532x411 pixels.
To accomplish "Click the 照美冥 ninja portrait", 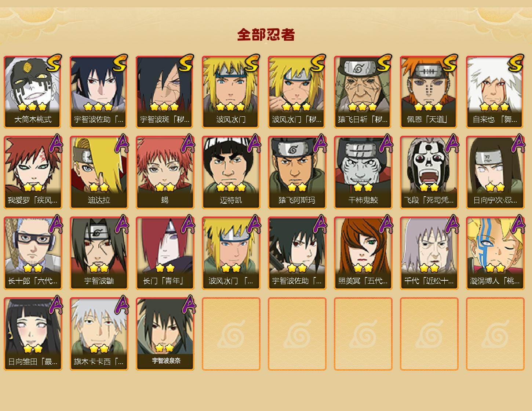I will pyautogui.click(x=363, y=253).
